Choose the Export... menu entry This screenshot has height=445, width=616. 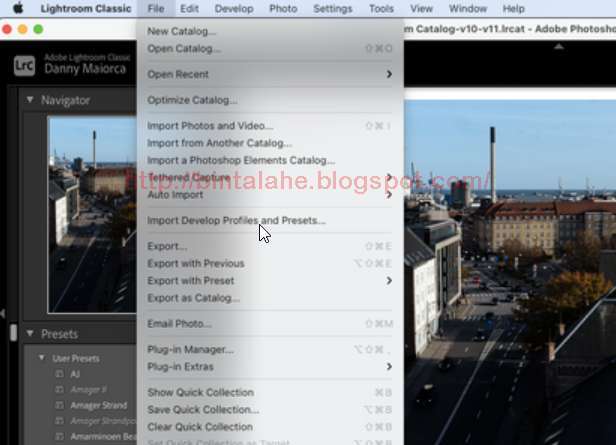[x=270, y=246]
